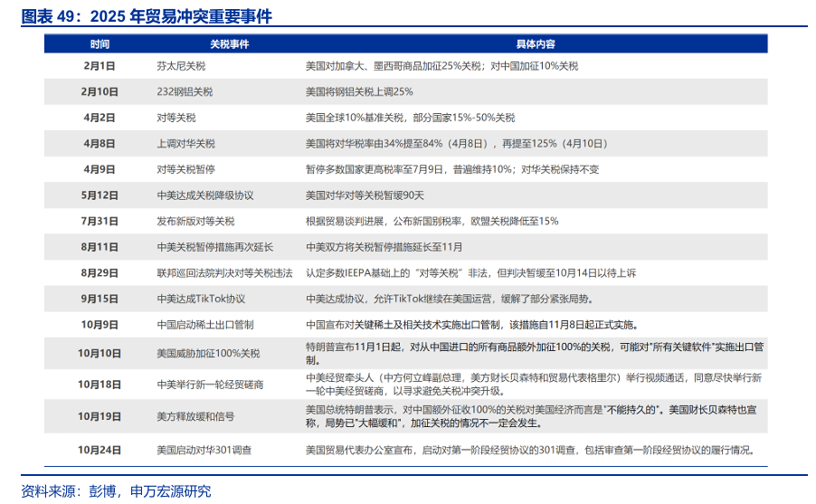This screenshot has width=816, height=504.
Task: Select the '10月18日' date cell
Action: point(100,385)
